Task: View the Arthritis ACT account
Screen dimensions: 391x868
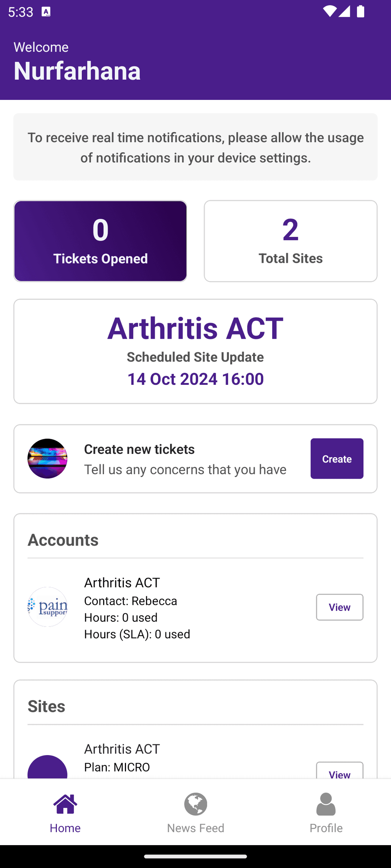Action: pos(339,607)
